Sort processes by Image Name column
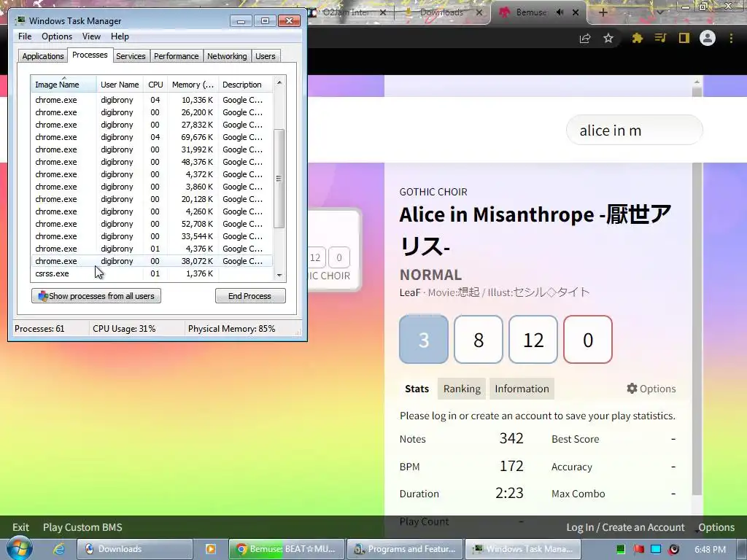Viewport: 747px width, 560px height. click(x=64, y=85)
